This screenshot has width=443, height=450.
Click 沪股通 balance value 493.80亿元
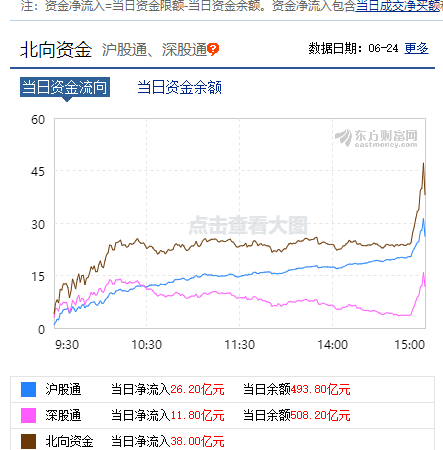pyautogui.click(x=321, y=389)
